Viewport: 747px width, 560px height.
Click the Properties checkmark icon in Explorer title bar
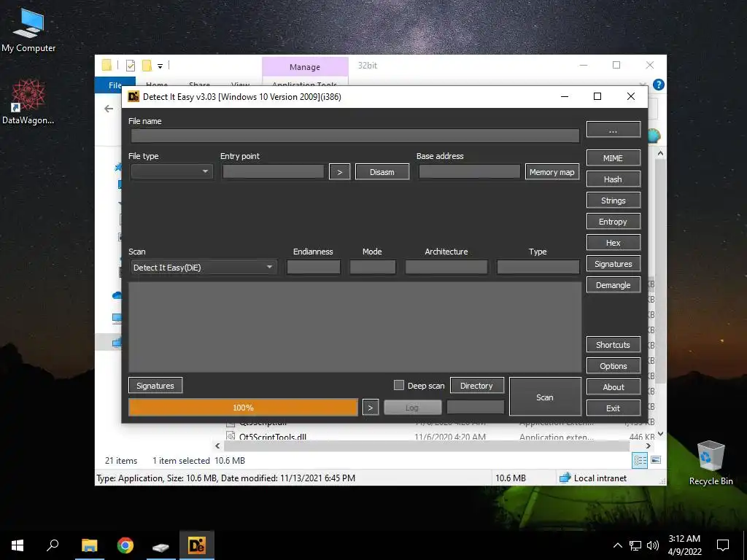(130, 66)
